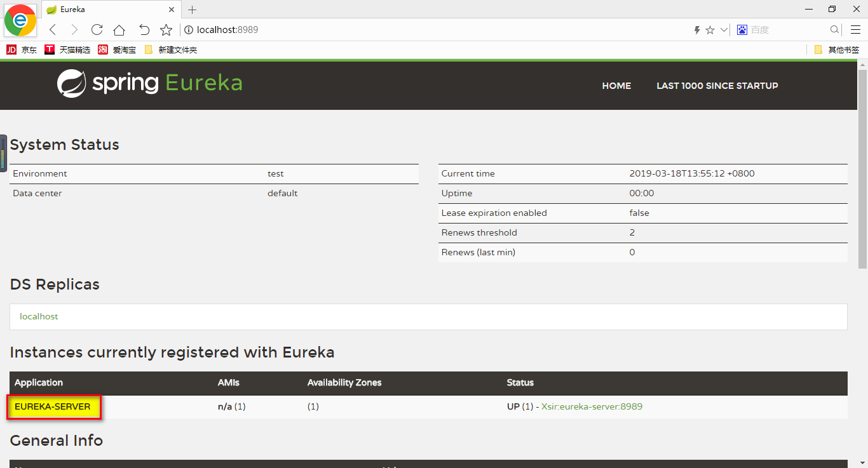Minimize the browser window
Screen dimensions: 868x468
[x=809, y=9]
